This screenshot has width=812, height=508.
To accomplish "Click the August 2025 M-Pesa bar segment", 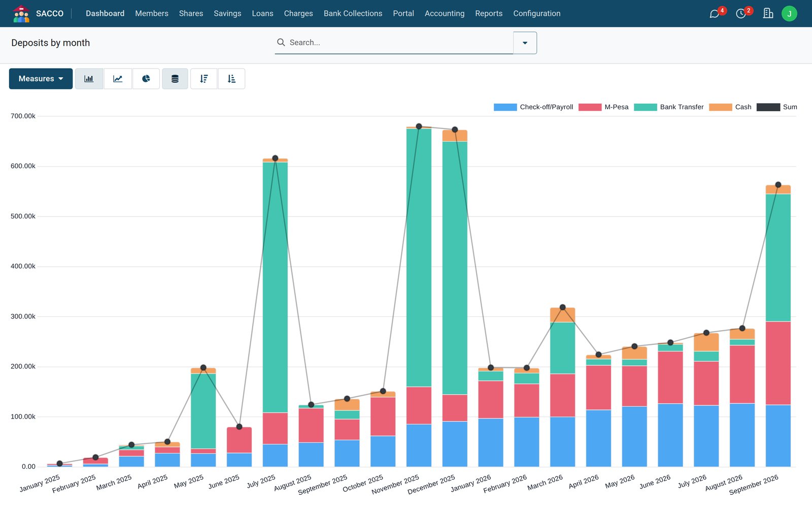I will coord(311,425).
